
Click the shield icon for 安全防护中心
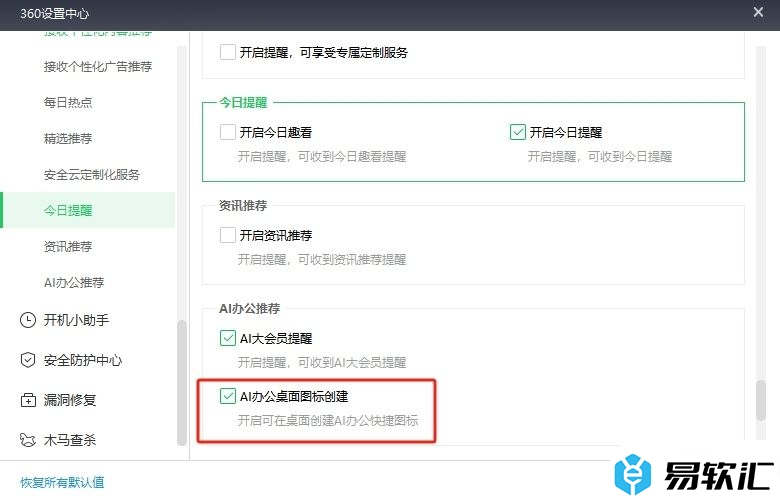pos(28,360)
